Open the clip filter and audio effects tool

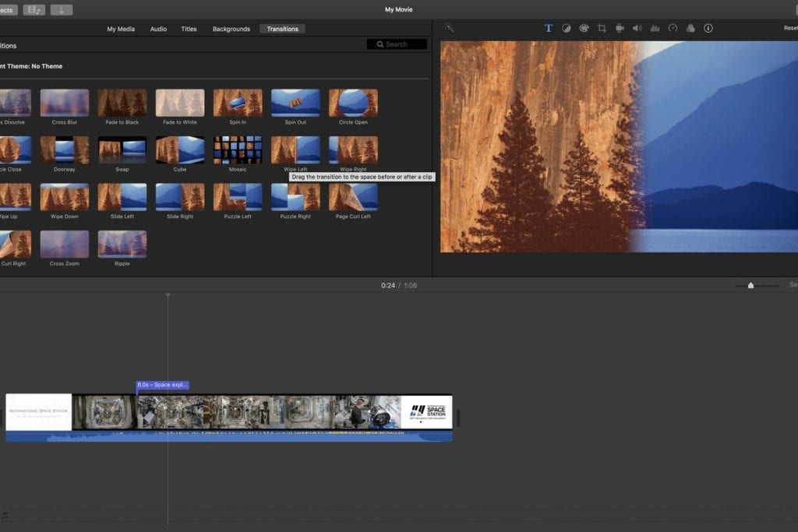click(690, 28)
